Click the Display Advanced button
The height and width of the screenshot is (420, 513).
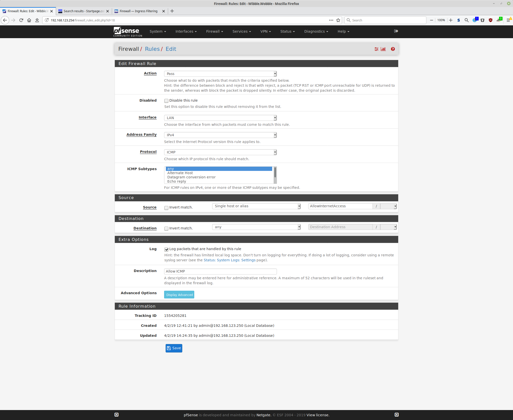179,295
